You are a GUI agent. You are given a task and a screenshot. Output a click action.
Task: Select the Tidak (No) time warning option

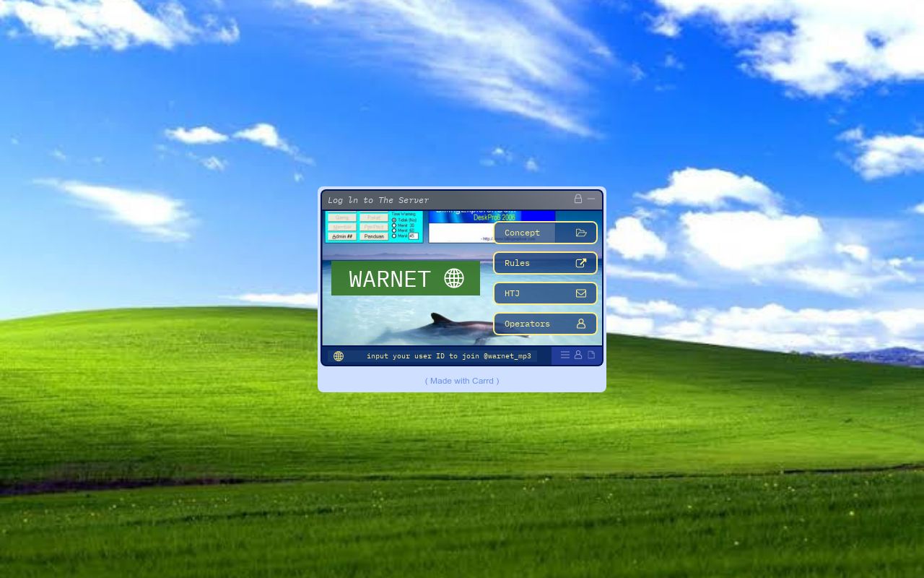pos(394,220)
